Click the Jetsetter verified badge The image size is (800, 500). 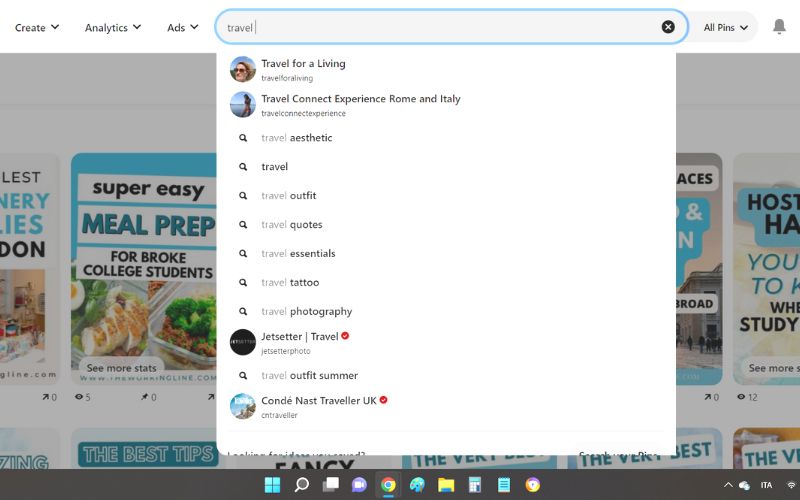pos(345,336)
